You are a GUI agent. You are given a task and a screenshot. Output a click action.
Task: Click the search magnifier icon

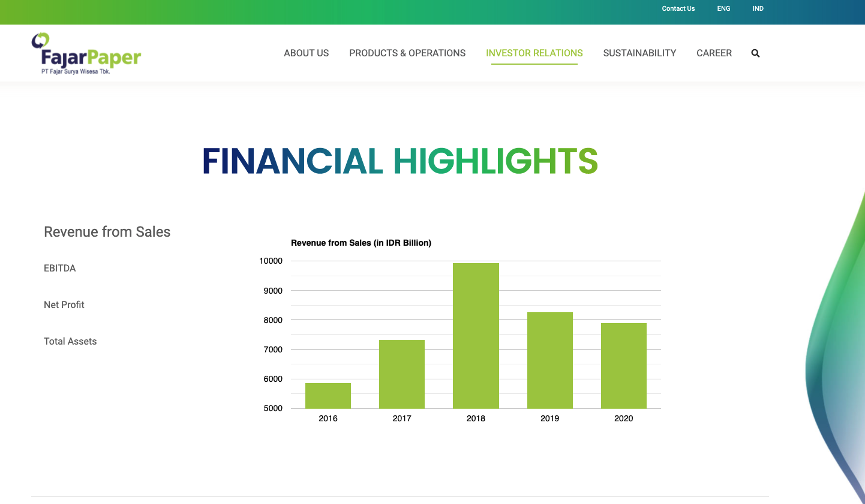pos(755,53)
